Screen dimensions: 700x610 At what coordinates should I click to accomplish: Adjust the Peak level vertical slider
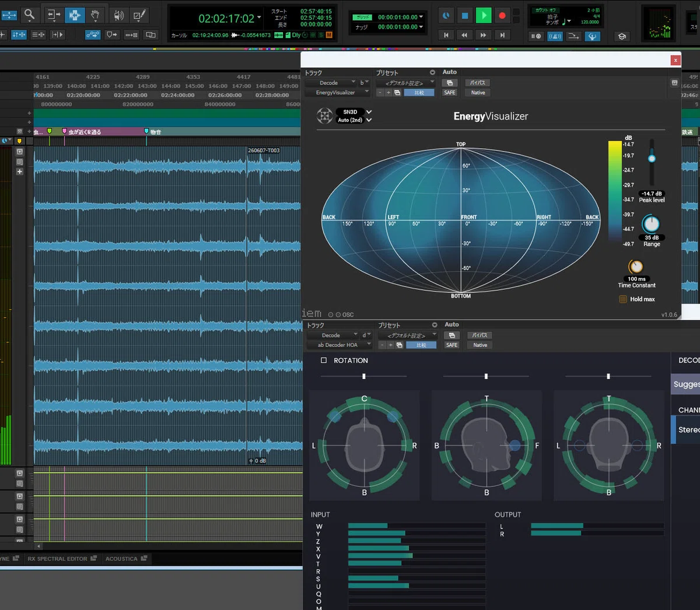coord(652,162)
